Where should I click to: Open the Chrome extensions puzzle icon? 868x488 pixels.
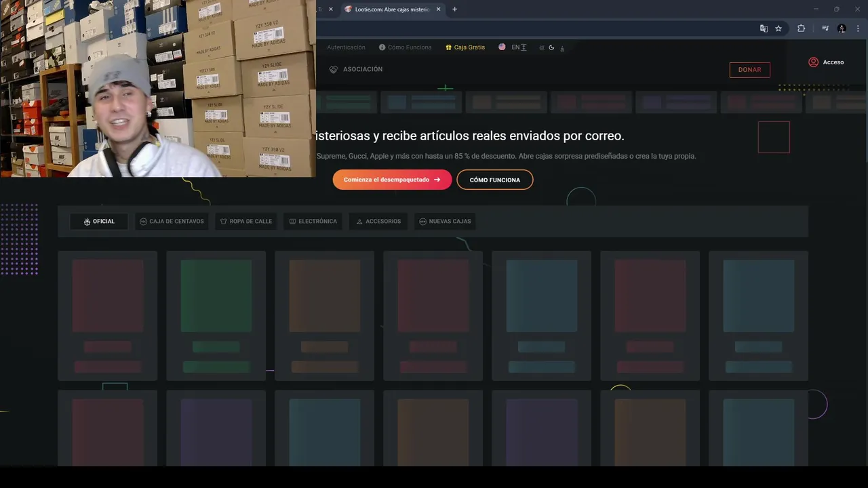pos(801,28)
